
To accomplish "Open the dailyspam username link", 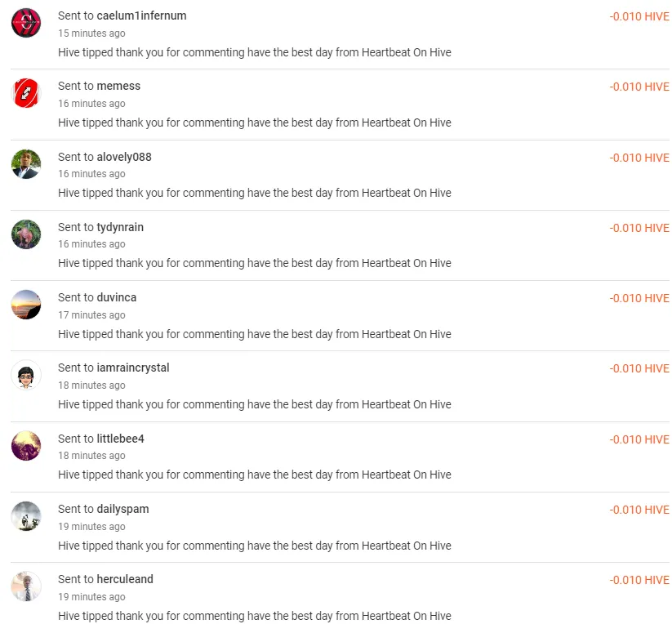I will 122,509.
